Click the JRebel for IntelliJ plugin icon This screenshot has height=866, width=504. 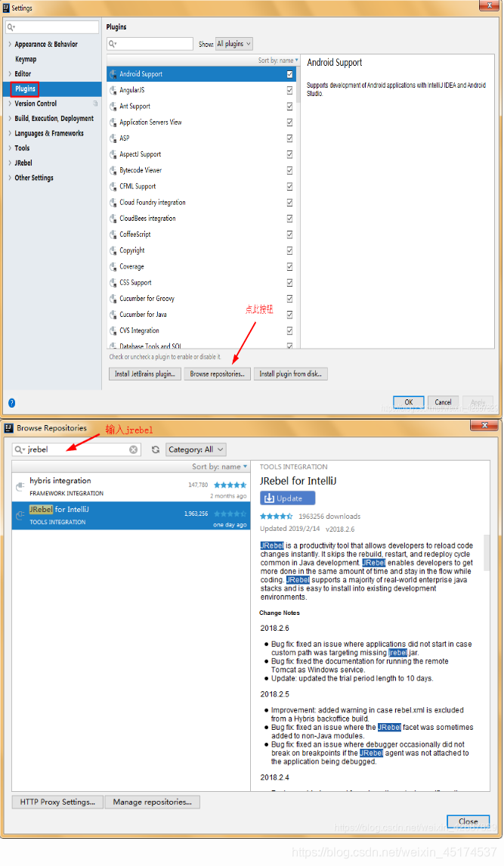coord(20,515)
